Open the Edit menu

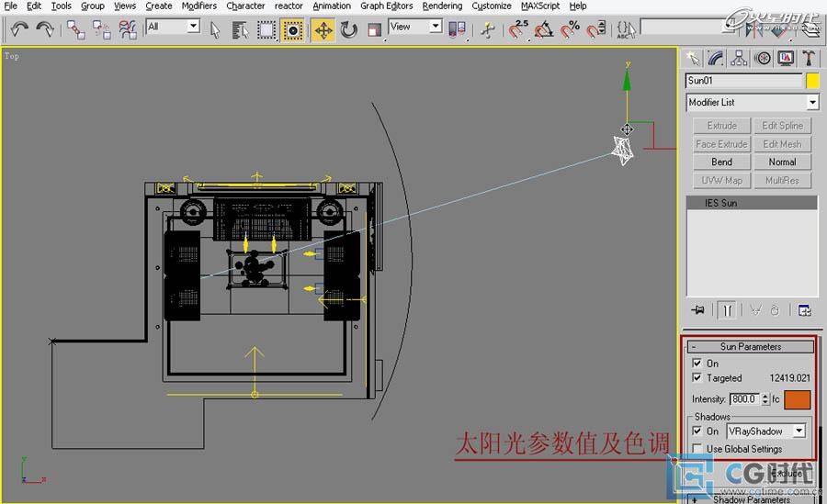tap(34, 6)
